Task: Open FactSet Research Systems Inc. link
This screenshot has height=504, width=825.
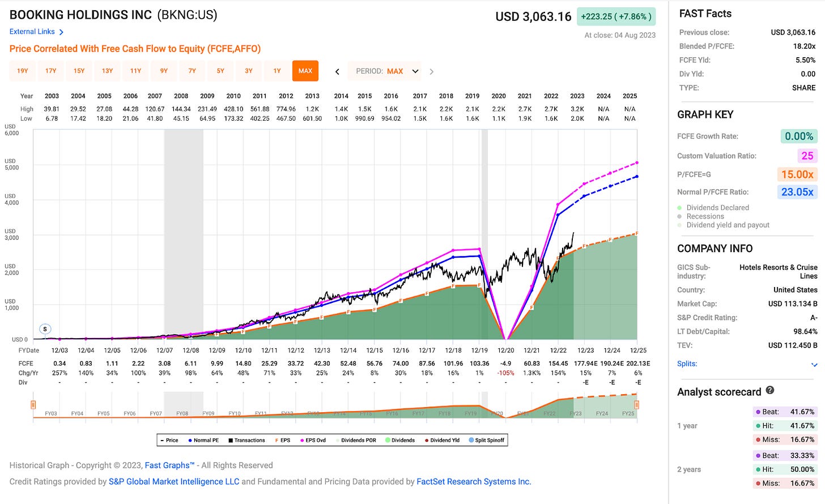Action: (474, 482)
